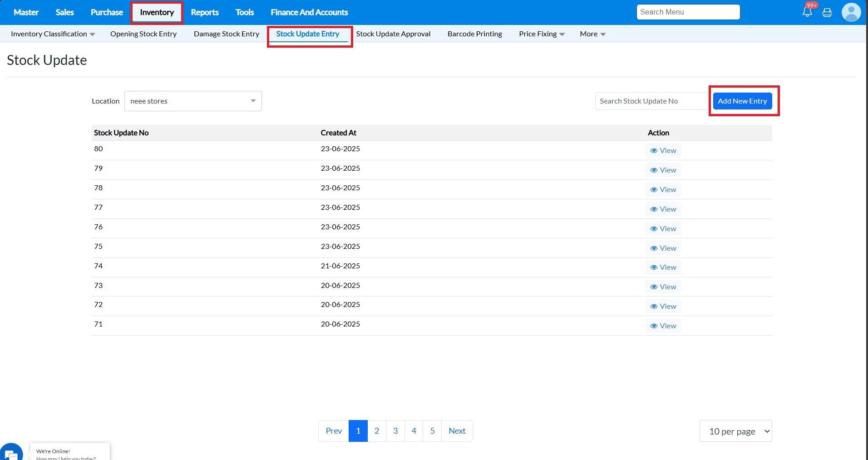Click eye icon for stock update 74

point(654,267)
